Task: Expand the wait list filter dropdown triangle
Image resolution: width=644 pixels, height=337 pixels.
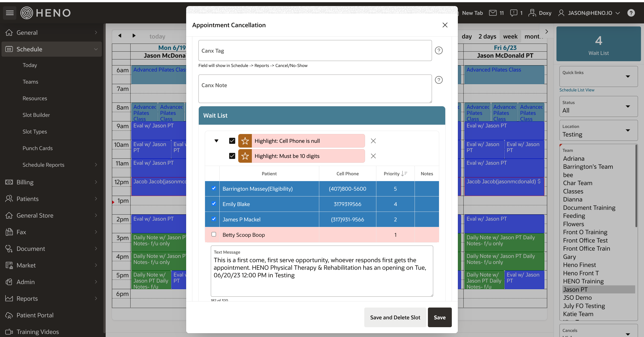Action: [216, 140]
